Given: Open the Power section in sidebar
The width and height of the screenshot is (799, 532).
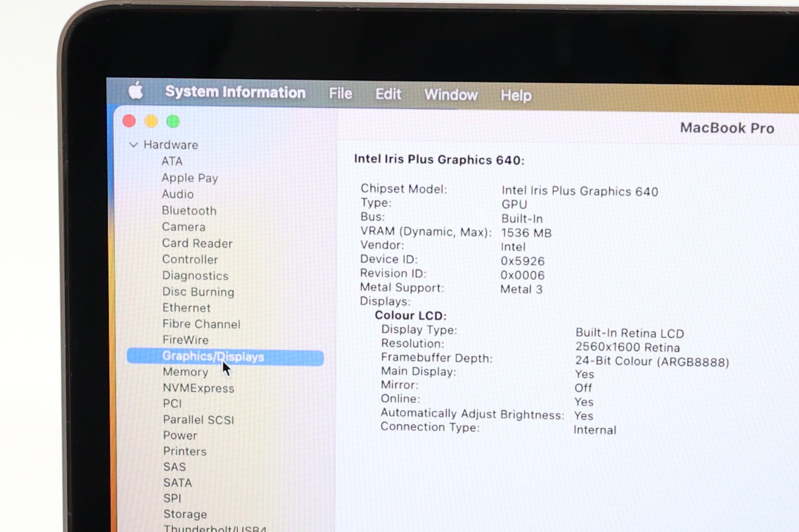Looking at the screenshot, I should [x=180, y=435].
